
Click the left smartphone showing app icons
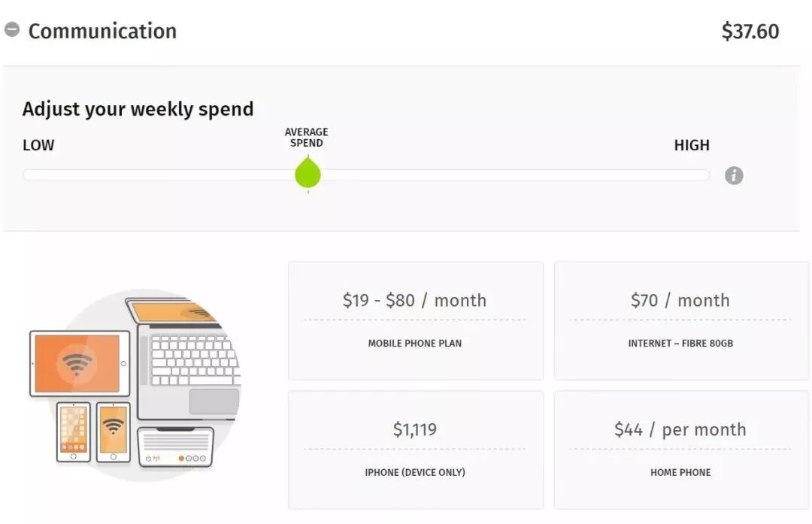click(x=74, y=432)
